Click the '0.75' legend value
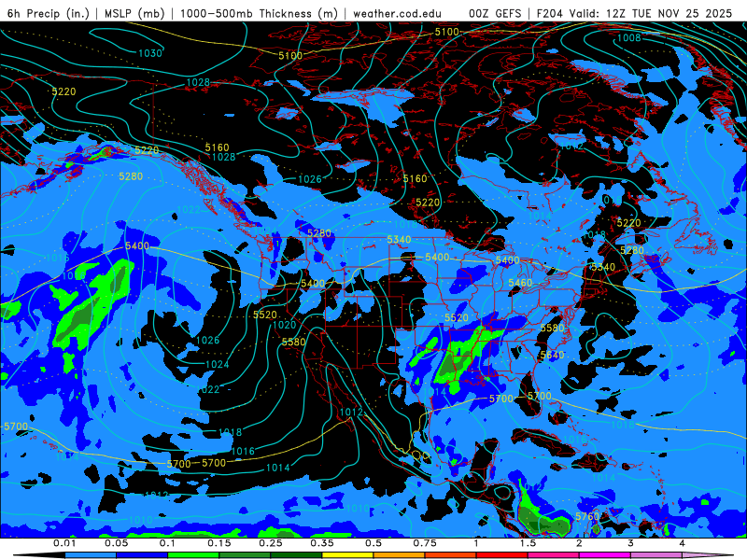 (425, 543)
